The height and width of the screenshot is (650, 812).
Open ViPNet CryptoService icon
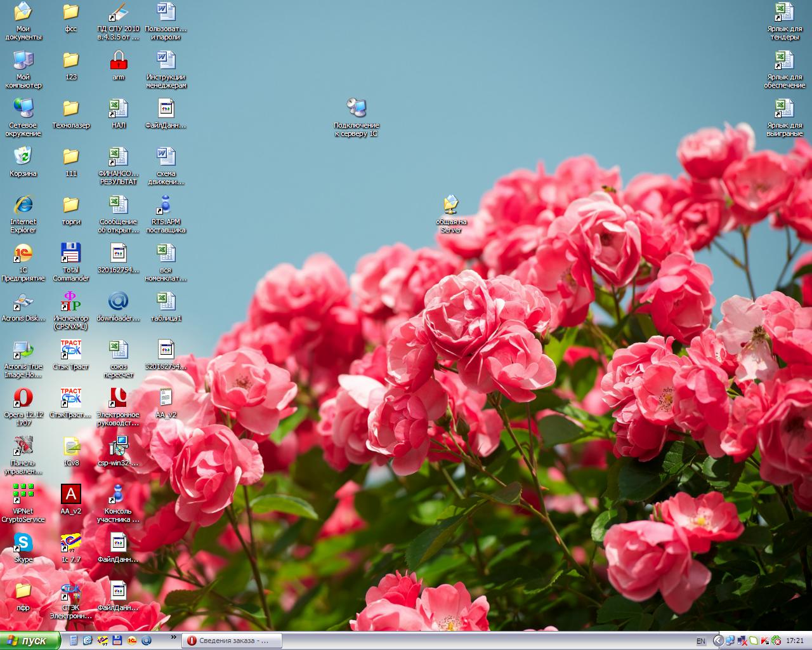coord(23,494)
